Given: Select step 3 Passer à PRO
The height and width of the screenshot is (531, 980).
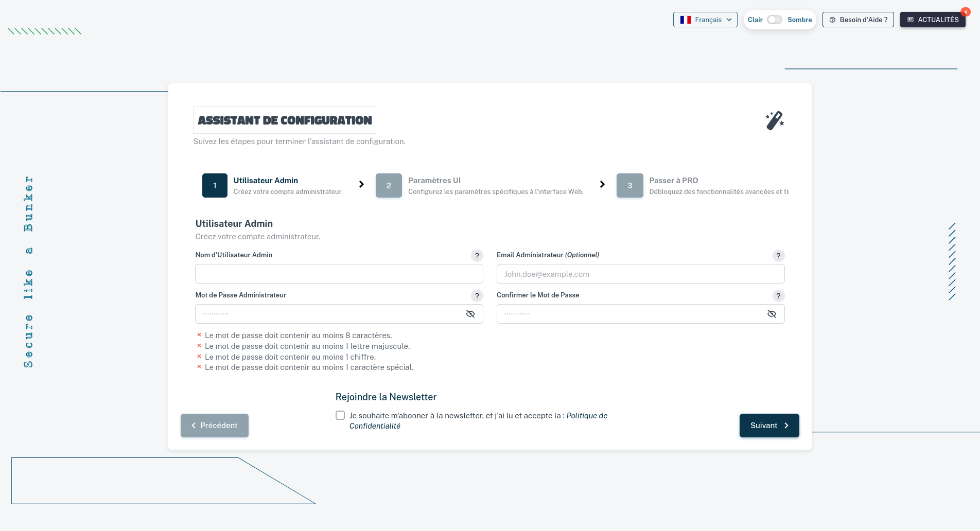Looking at the screenshot, I should pyautogui.click(x=629, y=185).
